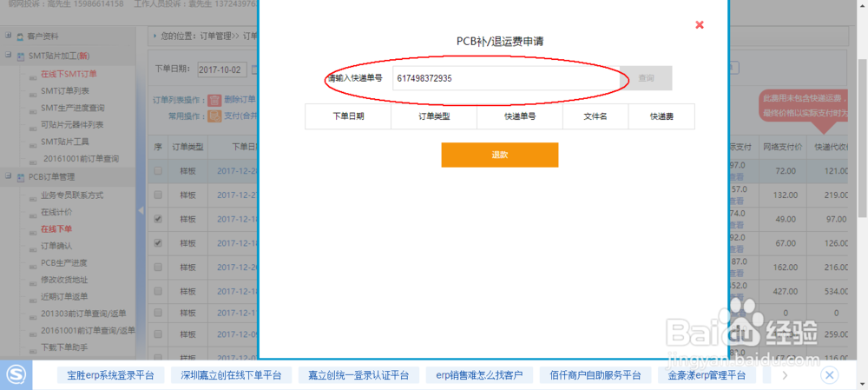This screenshot has width=868, height=390.
Task: Collapse the PCB订单管理 tree node
Action: click(x=8, y=176)
